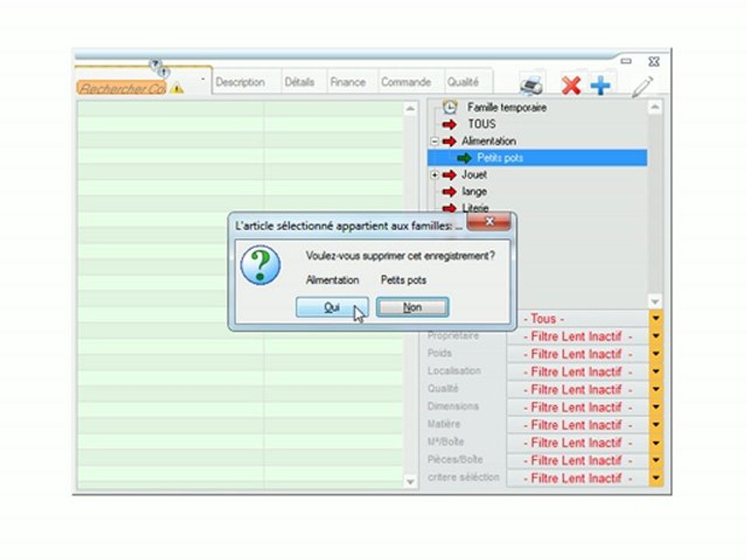Click the yellow warning triangle icon
Viewport: 747px width, 560px height.
(x=177, y=88)
